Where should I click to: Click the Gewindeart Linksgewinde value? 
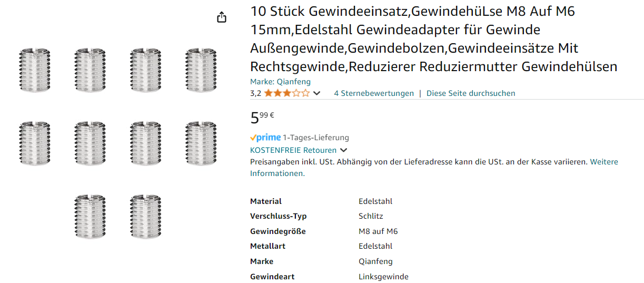[383, 277]
